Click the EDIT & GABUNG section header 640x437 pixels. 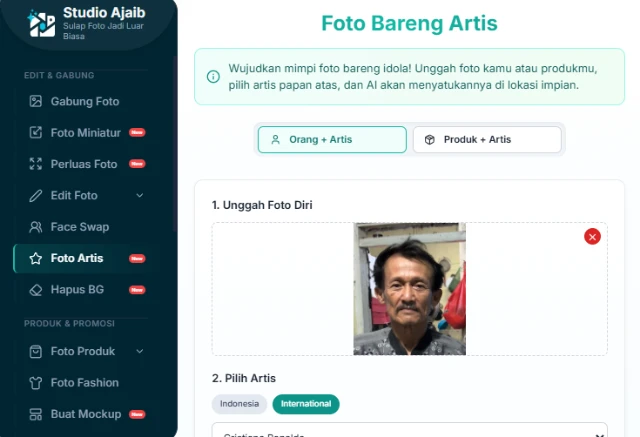pyautogui.click(x=59, y=75)
